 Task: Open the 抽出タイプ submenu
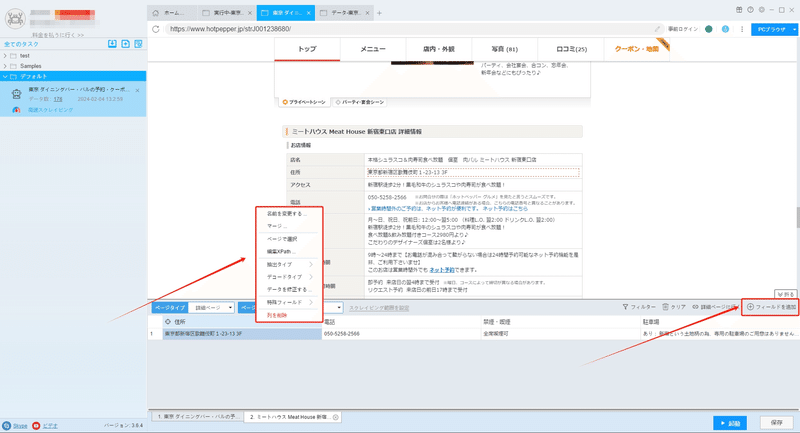(x=289, y=264)
